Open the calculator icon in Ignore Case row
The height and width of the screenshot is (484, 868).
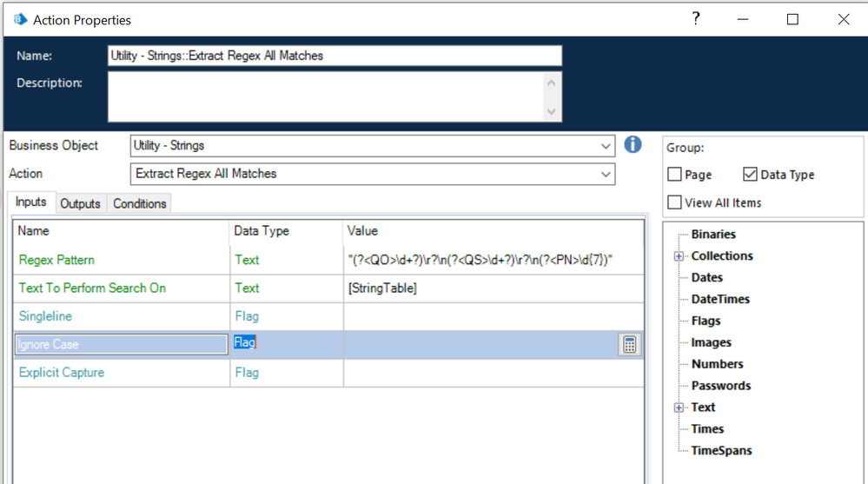click(x=629, y=344)
